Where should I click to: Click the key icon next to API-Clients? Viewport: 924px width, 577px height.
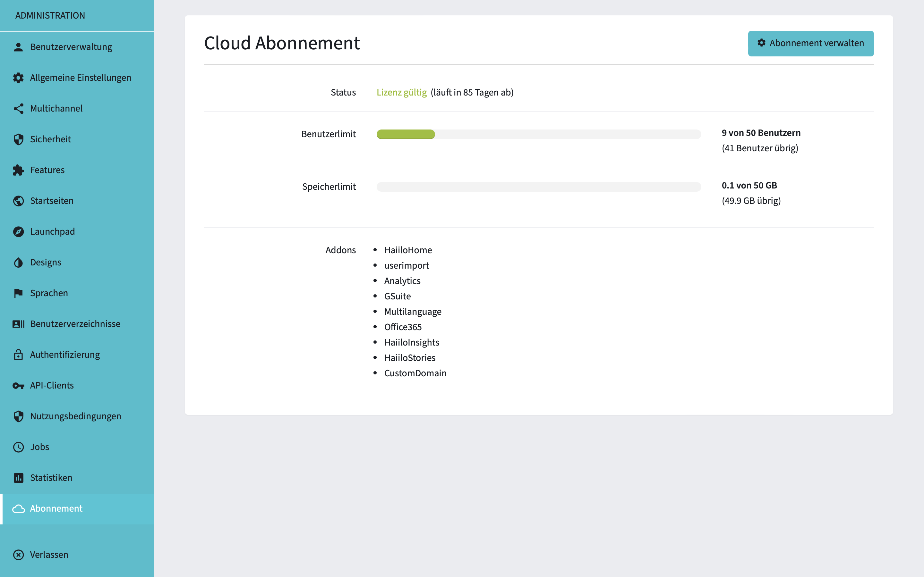(x=18, y=385)
